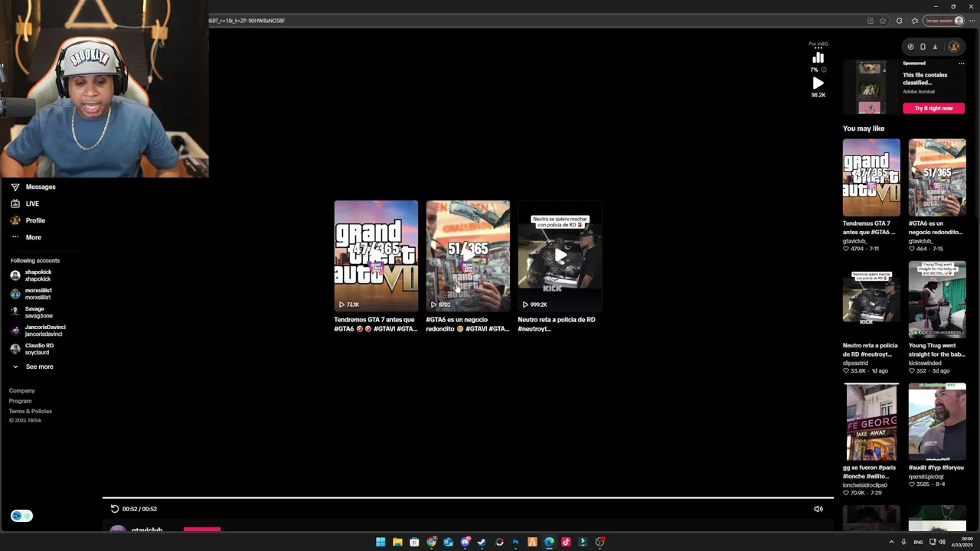
Task: Click the Try it right now button
Action: point(934,108)
